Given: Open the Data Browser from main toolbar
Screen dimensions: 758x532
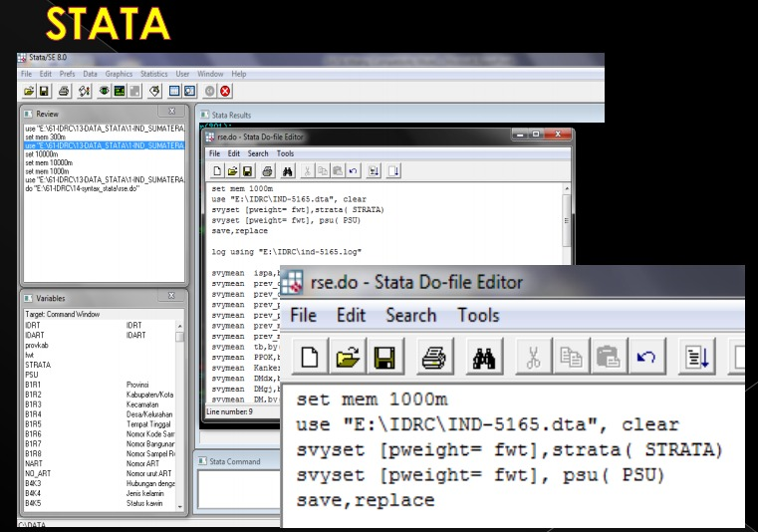Looking at the screenshot, I should 189,91.
